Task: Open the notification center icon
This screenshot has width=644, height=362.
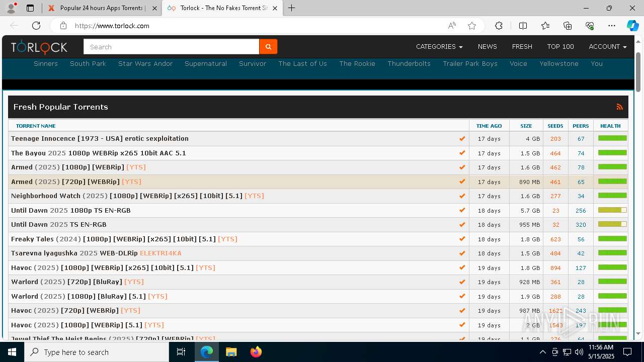Action: click(x=627, y=352)
